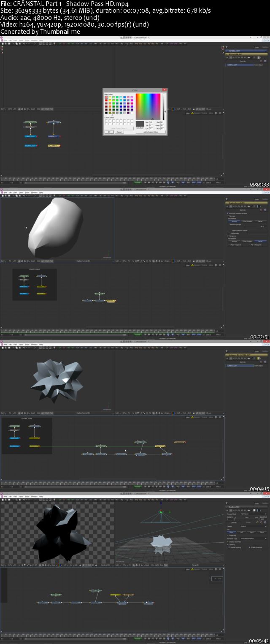Viewport: 270px width, 644px height.
Task: Toggle Enable Shadows checkbox
Action: [249, 547]
